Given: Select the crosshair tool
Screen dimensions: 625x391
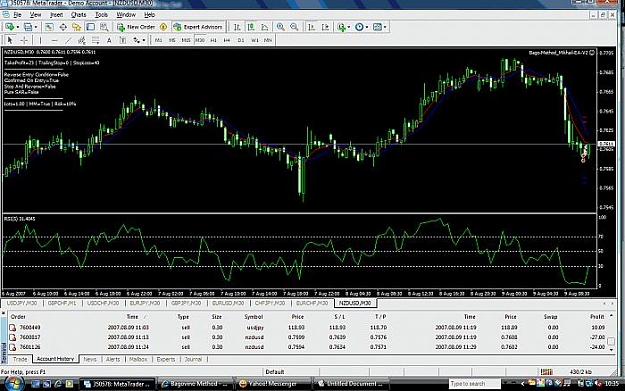Looking at the screenshot, I should [x=24, y=40].
